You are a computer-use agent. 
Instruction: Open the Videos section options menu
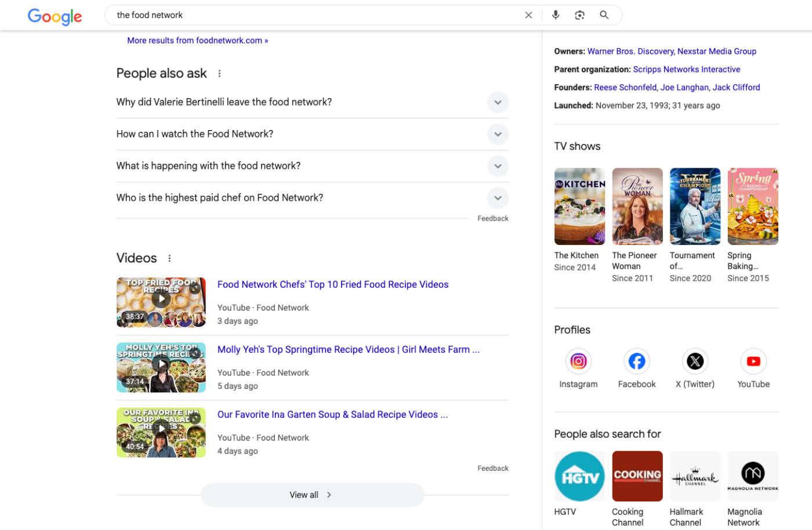point(169,258)
